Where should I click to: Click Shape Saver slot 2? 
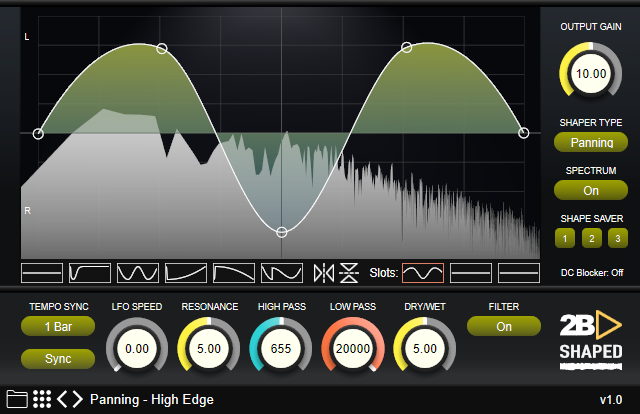click(591, 238)
